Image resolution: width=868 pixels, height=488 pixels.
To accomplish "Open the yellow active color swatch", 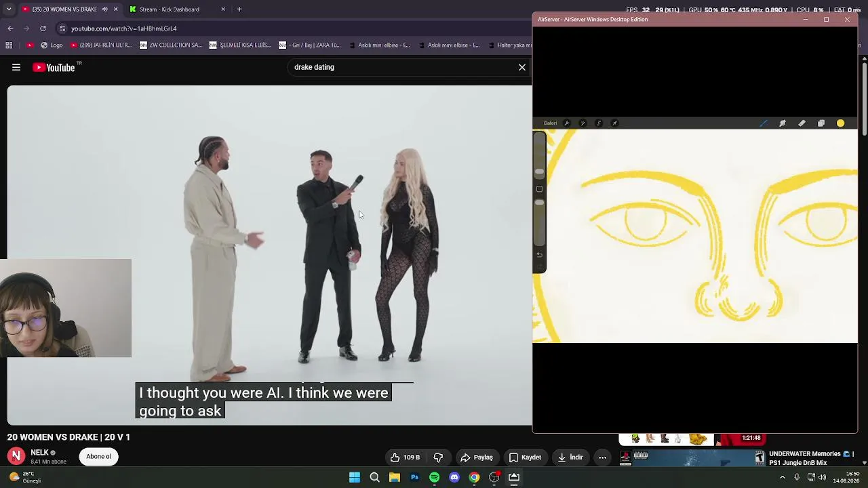I will click(841, 123).
